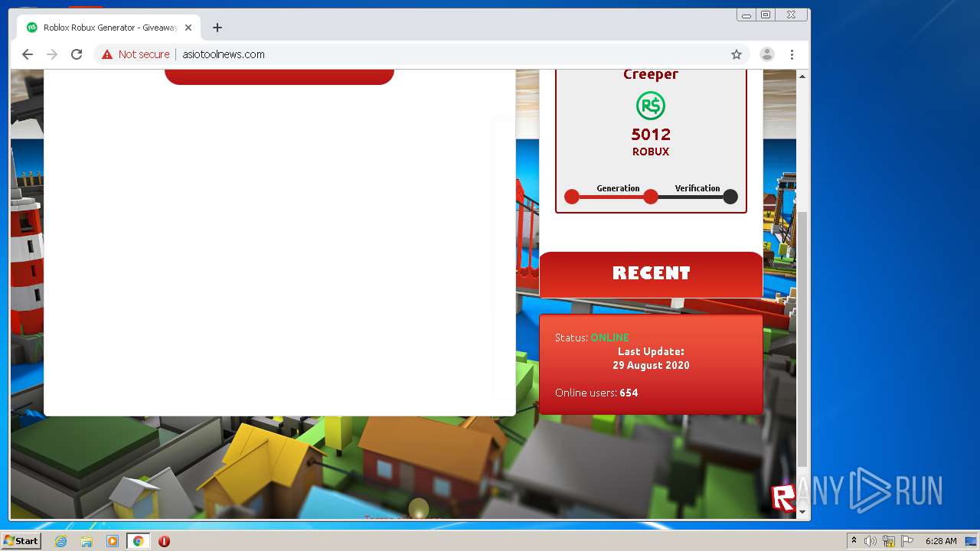Click page scrollbar down arrow

tap(802, 511)
